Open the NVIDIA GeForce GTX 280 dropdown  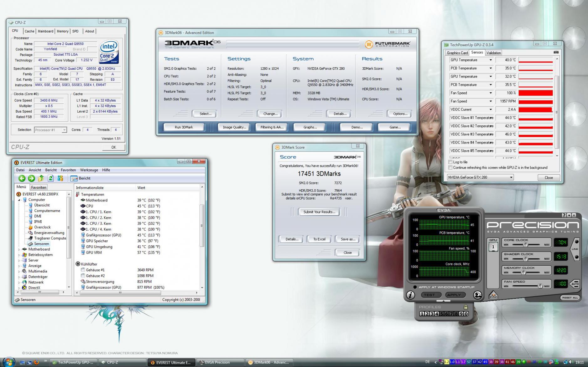[x=480, y=177]
